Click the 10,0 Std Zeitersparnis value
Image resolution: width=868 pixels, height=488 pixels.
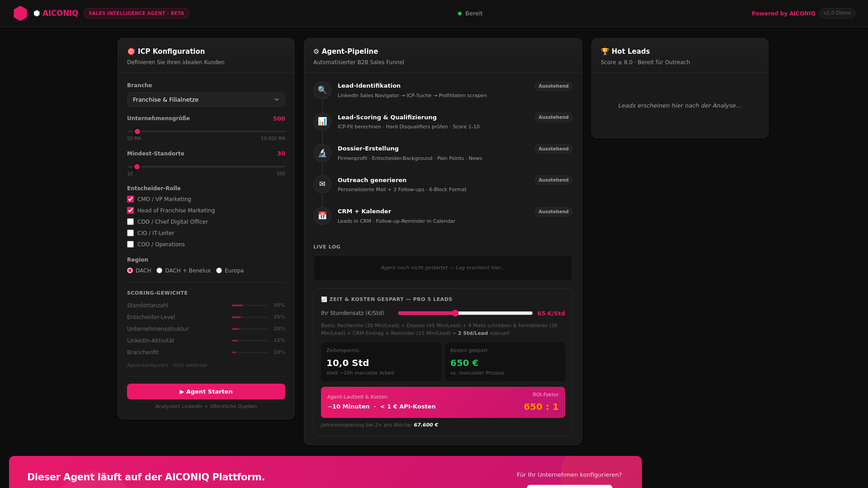(x=348, y=363)
